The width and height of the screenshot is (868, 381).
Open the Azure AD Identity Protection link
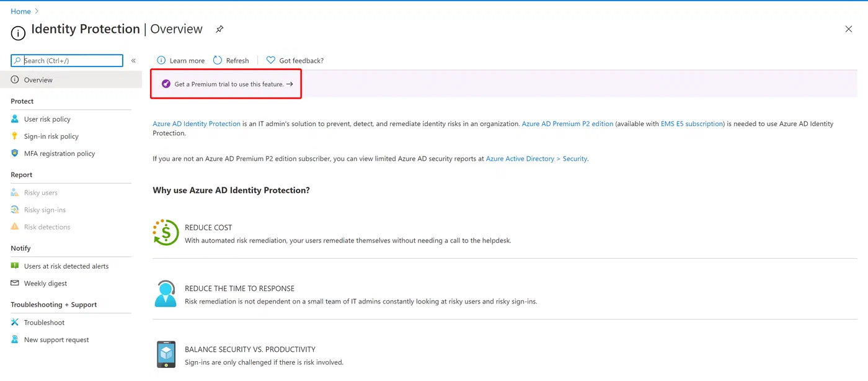click(197, 123)
